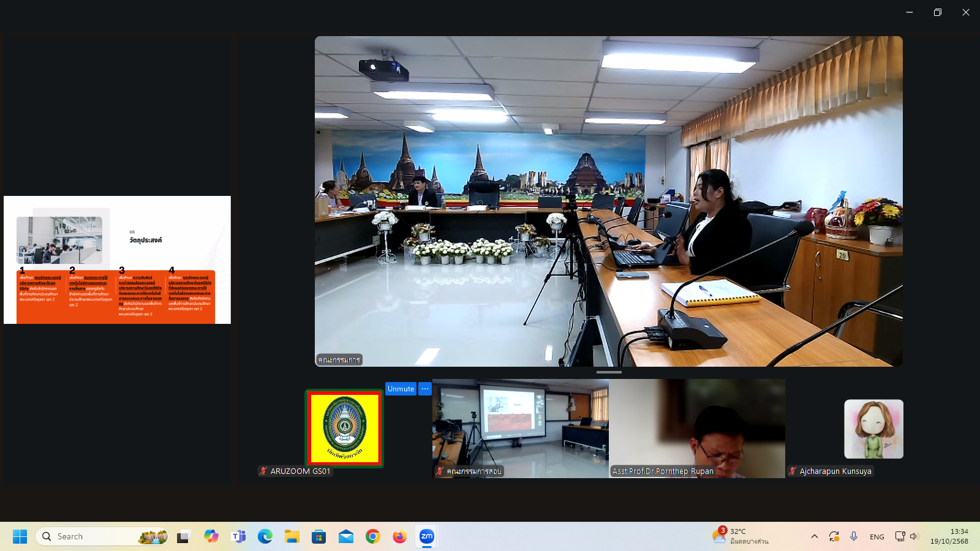Viewport: 980px width, 551px height.
Task: Show hidden system tray icons
Action: pyautogui.click(x=814, y=536)
